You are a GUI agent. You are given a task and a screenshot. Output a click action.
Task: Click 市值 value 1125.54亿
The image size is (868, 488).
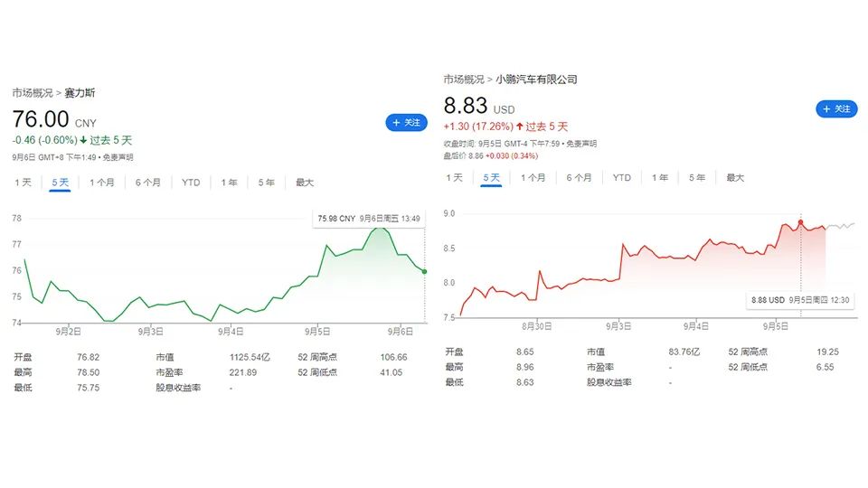250,358
